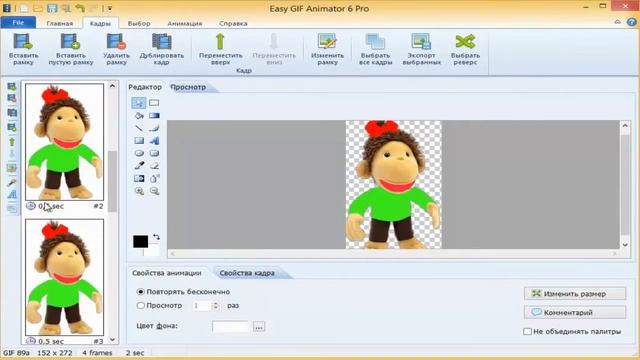Click Переместить вверх green arrow
The image size is (640, 360).
(220, 42)
